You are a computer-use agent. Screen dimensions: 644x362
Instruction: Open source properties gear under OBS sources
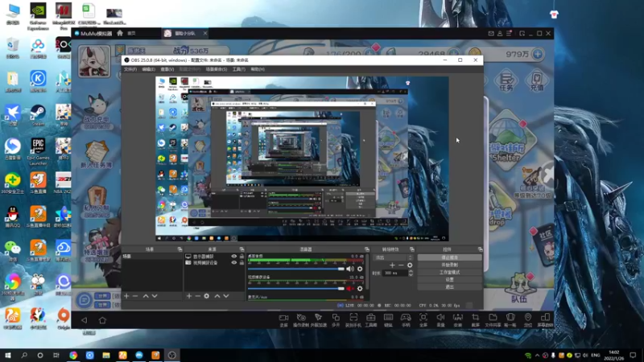pyautogui.click(x=207, y=296)
